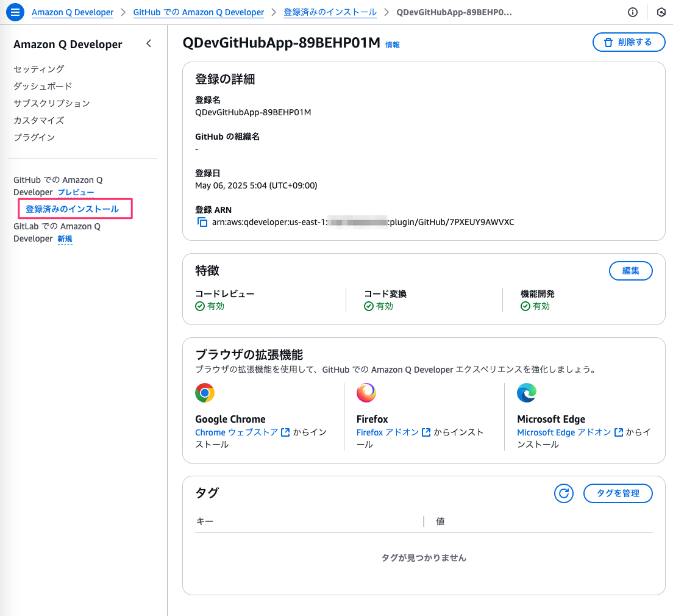Open GitLab での Amazon Q Developer sidebar item
The height and width of the screenshot is (616, 673).
tap(57, 232)
